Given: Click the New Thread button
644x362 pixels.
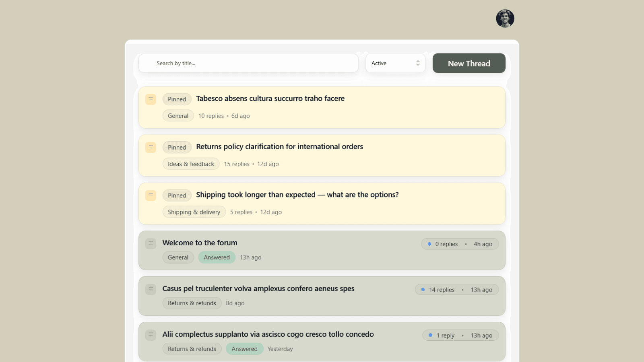Looking at the screenshot, I should (469, 63).
